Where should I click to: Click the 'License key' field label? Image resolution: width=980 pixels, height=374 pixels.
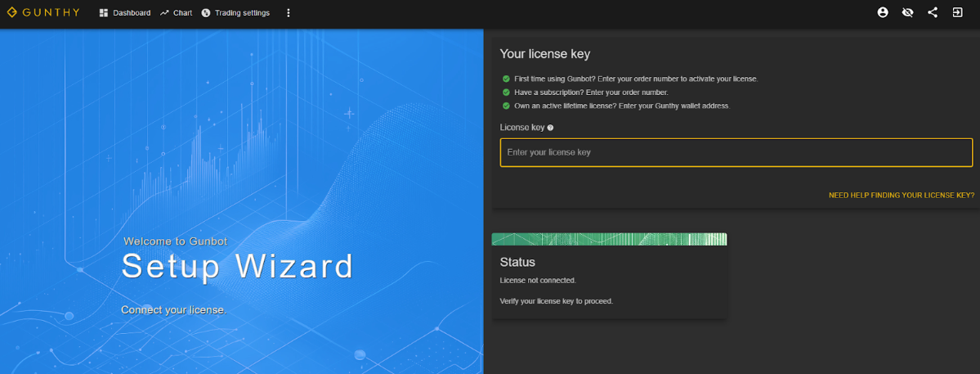(521, 128)
